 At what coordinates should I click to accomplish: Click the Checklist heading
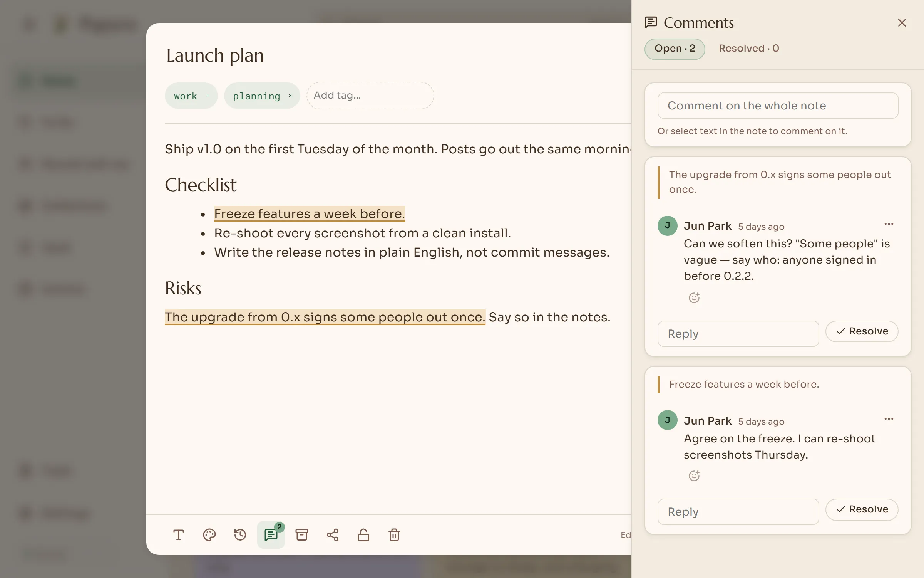[201, 185]
